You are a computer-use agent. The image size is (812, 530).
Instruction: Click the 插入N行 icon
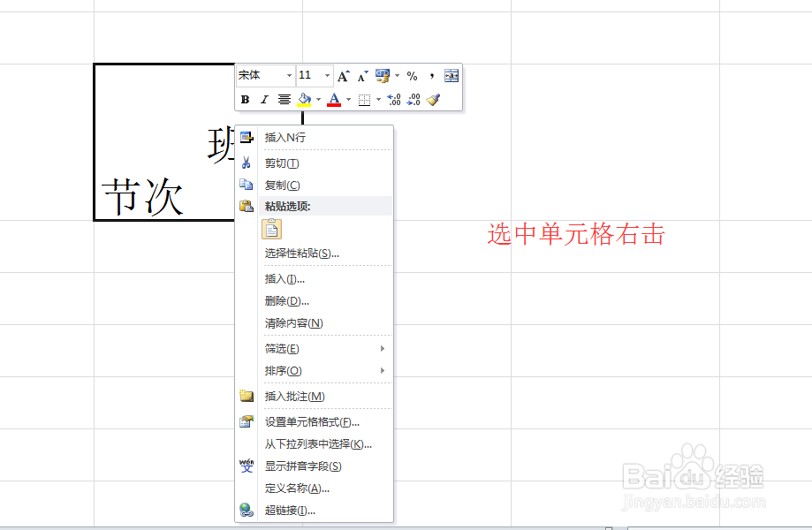247,137
